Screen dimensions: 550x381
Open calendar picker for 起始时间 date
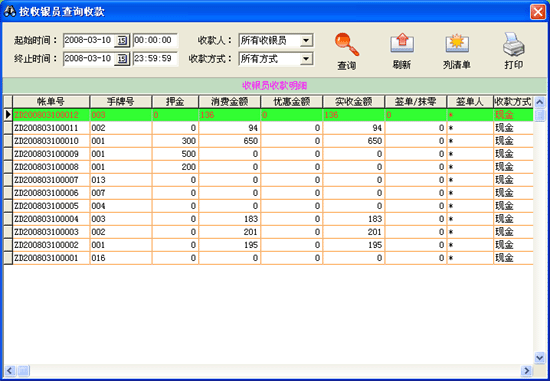tap(122, 41)
